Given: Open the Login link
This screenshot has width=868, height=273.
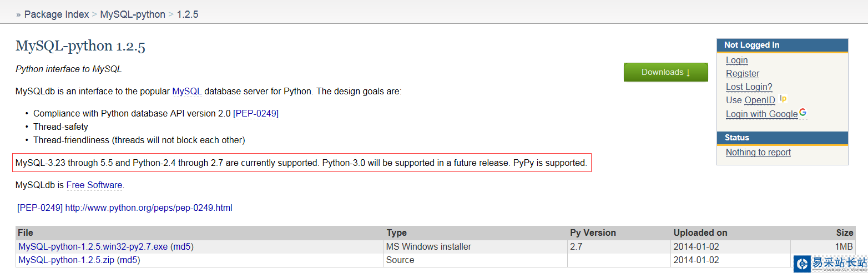Looking at the screenshot, I should (x=736, y=60).
